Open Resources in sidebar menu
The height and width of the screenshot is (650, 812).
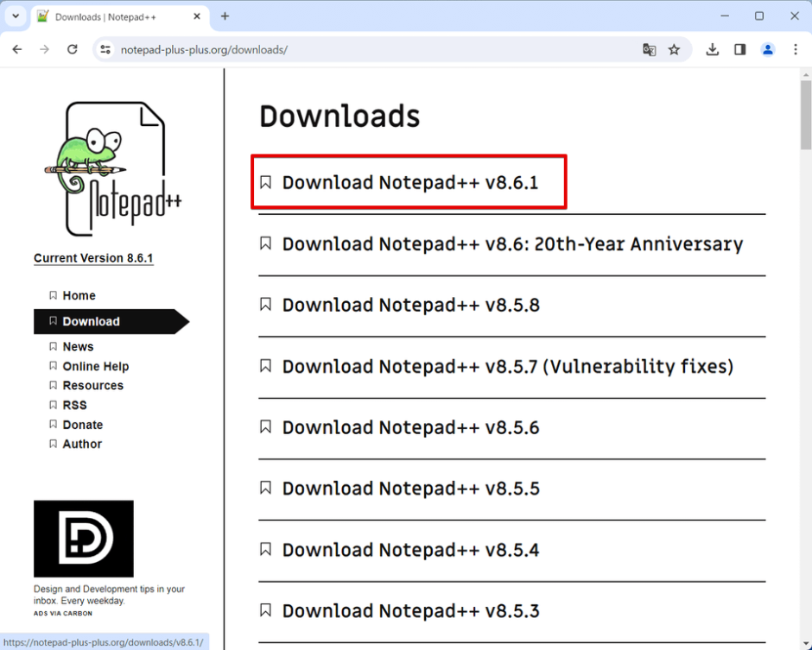92,386
